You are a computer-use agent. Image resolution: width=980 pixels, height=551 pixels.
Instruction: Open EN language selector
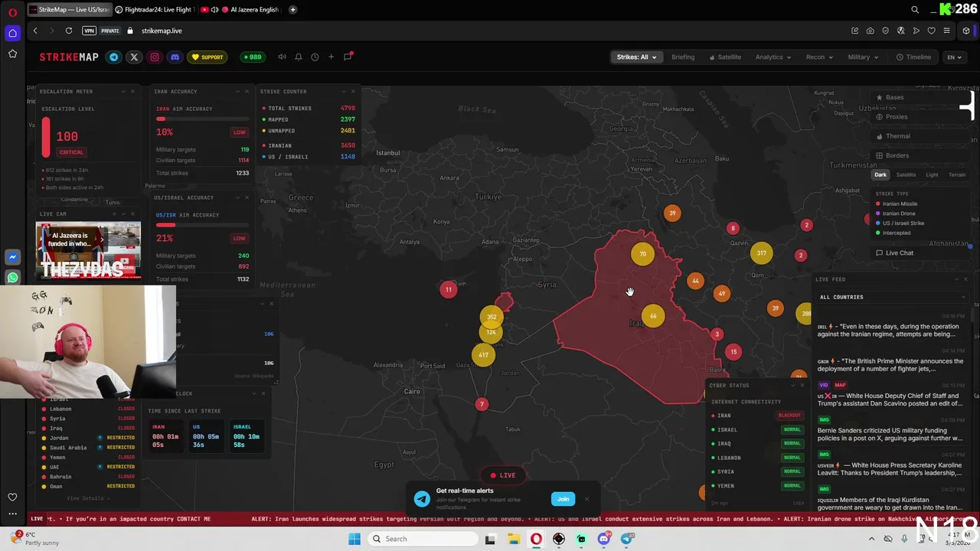(x=954, y=57)
